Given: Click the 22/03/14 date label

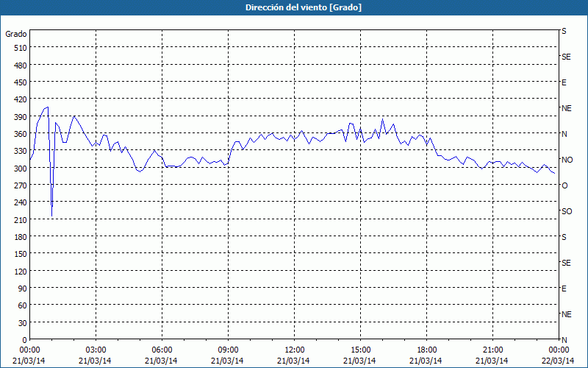Looking at the screenshot, I should (558, 361).
